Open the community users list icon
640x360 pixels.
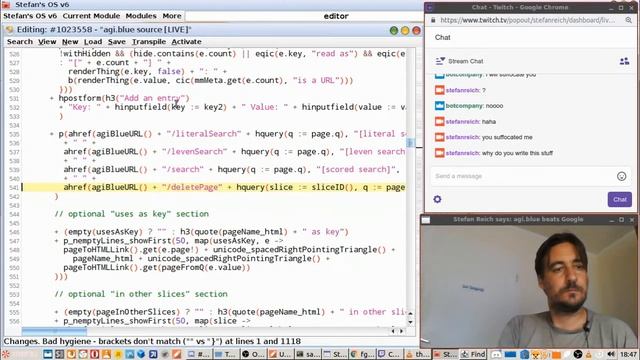624,61
